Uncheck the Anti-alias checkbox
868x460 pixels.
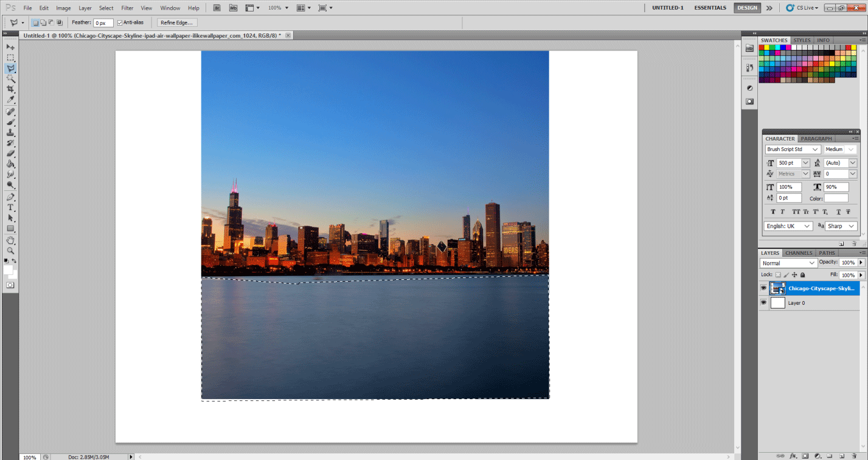[x=120, y=23]
